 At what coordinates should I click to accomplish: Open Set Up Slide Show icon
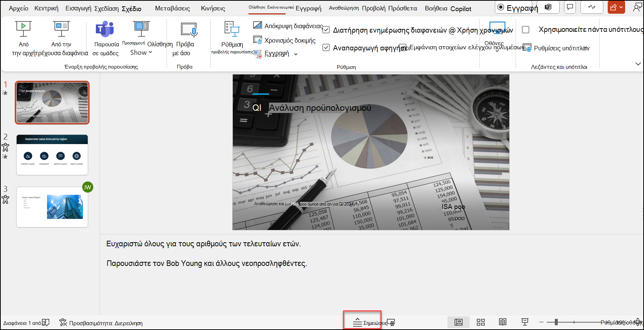tap(232, 29)
